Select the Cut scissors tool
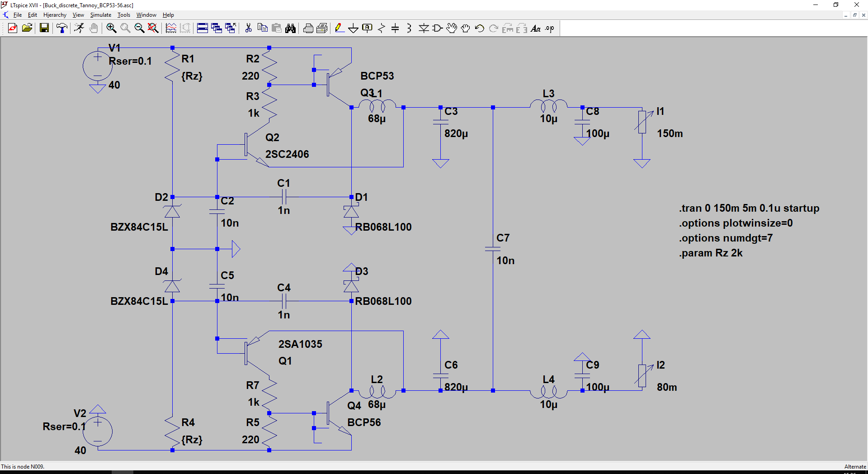Screen dimensions: 868x474 coord(248,28)
